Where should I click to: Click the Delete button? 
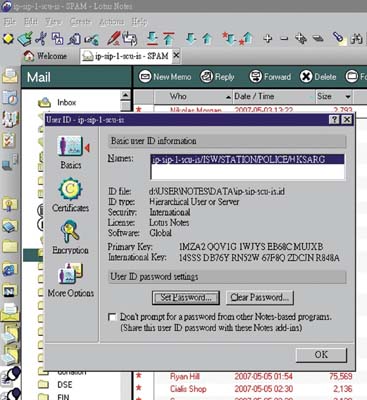pos(318,77)
